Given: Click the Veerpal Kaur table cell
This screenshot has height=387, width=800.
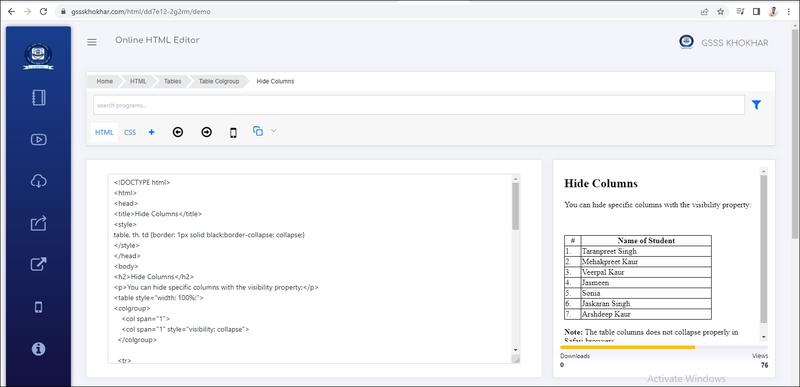Looking at the screenshot, I should tap(646, 272).
